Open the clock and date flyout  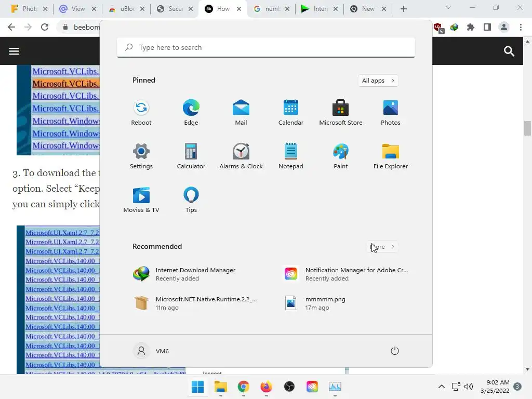tap(495, 387)
